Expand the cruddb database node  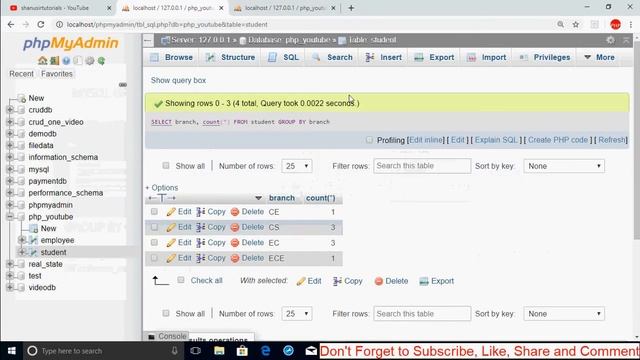(10, 110)
